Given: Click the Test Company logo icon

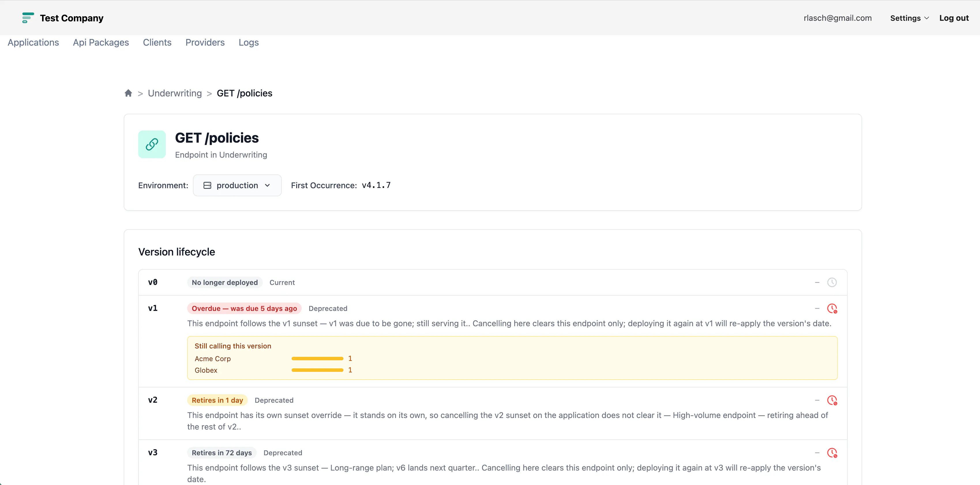Looking at the screenshot, I should click(x=28, y=18).
